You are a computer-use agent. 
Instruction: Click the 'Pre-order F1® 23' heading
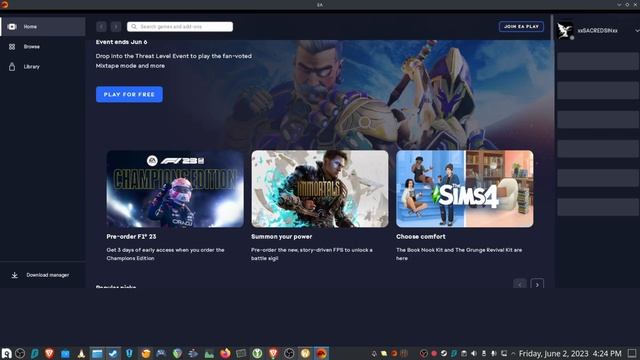coord(131,236)
